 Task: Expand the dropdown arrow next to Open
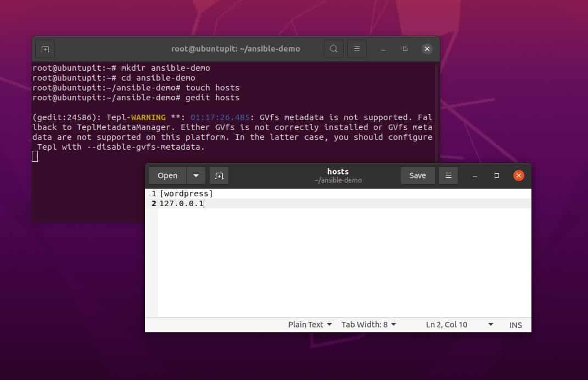[x=196, y=175]
